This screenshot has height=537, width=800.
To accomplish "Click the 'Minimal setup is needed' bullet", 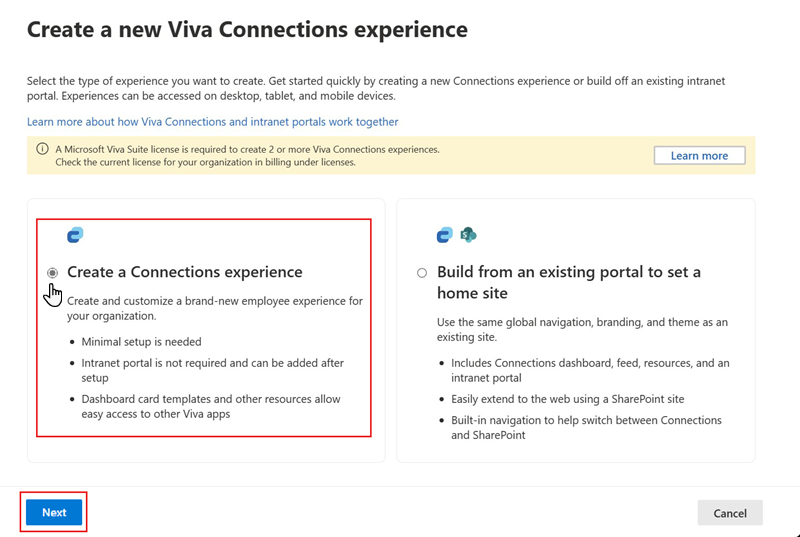I will pos(141,342).
